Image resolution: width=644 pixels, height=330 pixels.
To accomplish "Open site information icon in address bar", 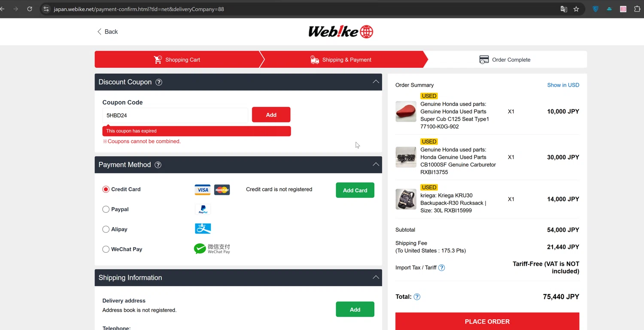I will pos(46,9).
